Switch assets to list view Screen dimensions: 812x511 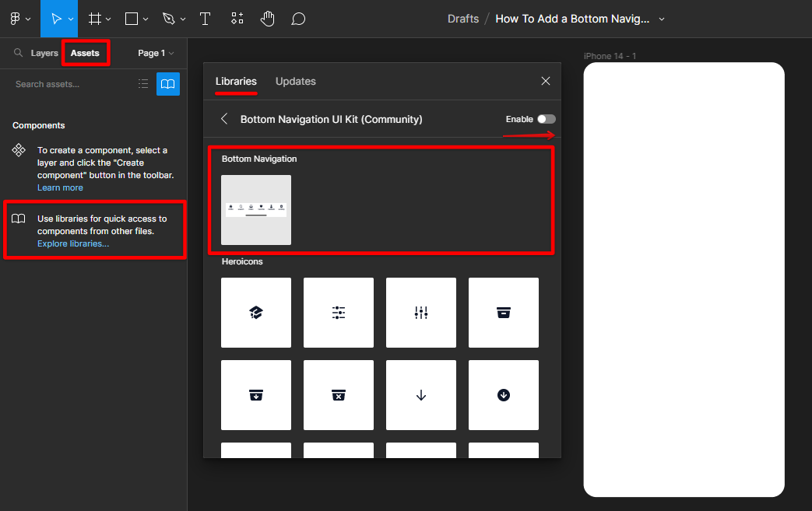[x=143, y=84]
